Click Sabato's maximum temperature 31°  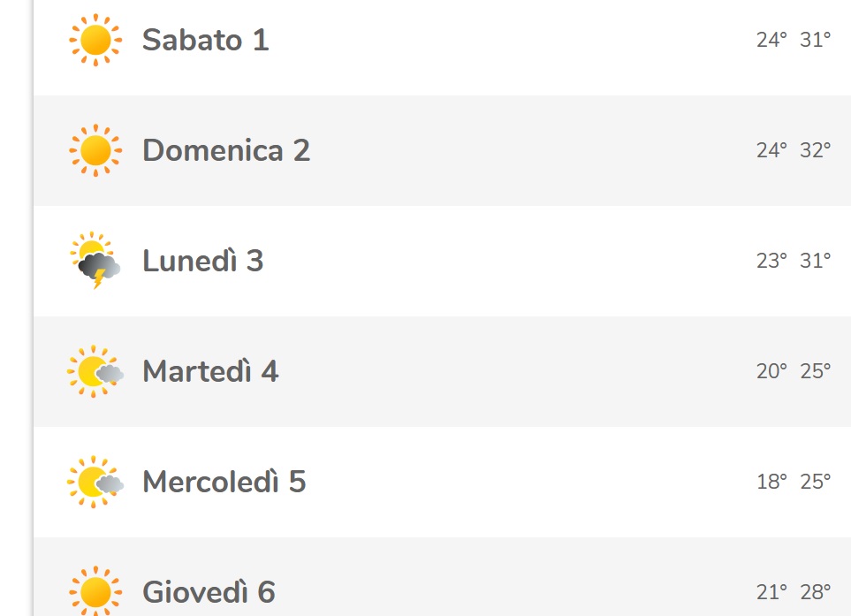click(815, 41)
